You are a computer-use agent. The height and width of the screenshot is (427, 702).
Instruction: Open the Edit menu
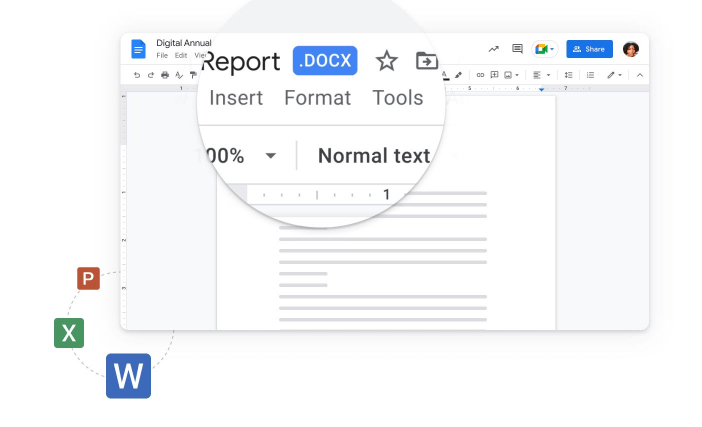coord(181,56)
